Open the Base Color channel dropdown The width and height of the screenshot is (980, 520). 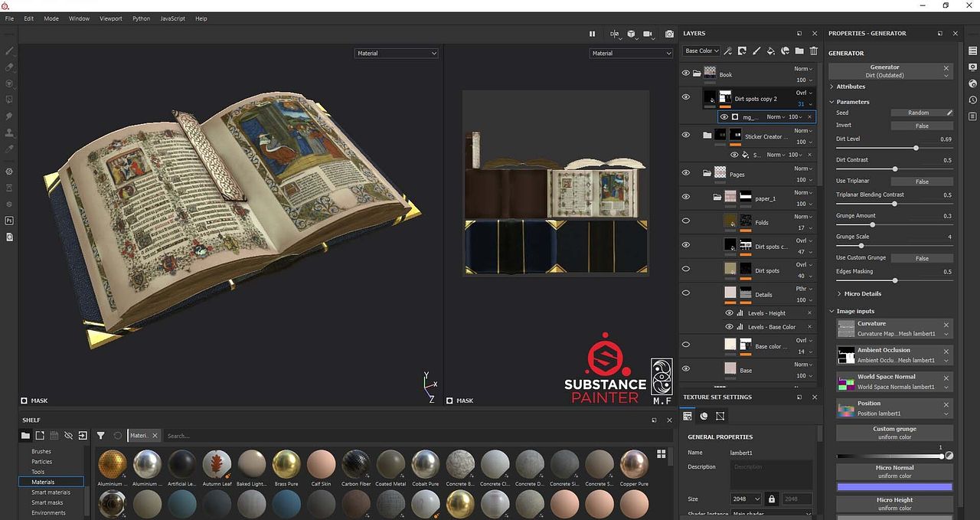coord(701,51)
